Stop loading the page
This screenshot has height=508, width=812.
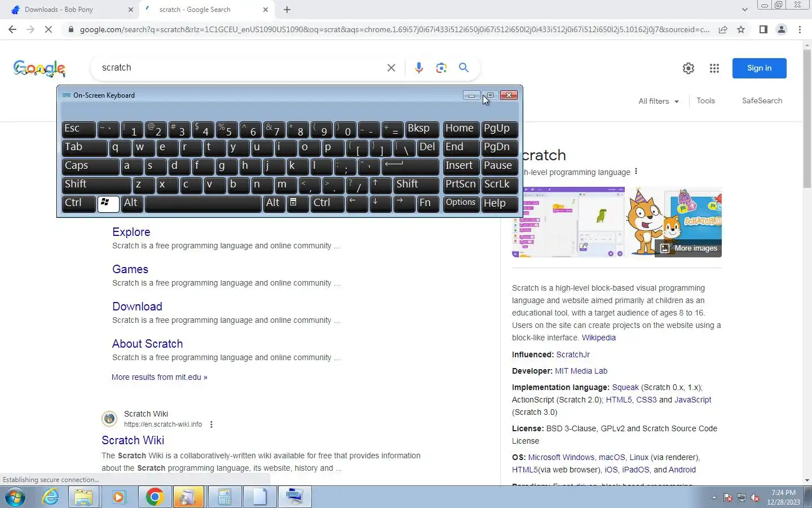[48, 29]
